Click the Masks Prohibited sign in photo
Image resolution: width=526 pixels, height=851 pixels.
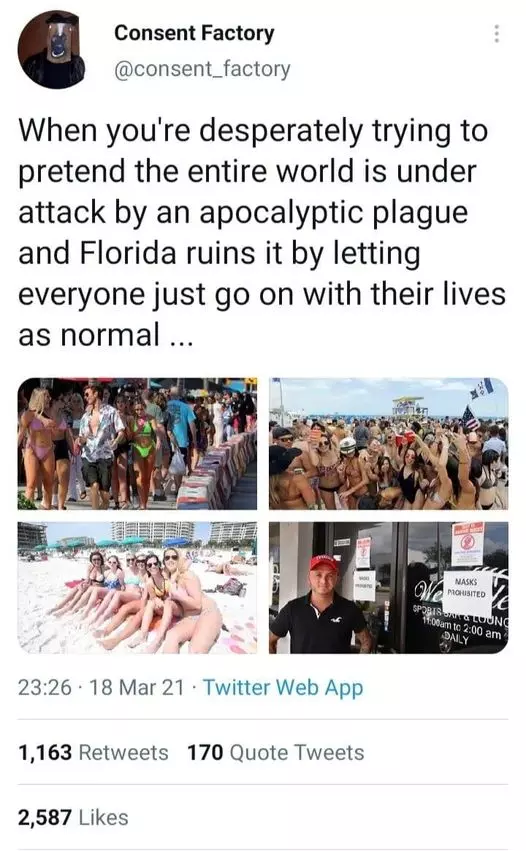click(x=466, y=587)
